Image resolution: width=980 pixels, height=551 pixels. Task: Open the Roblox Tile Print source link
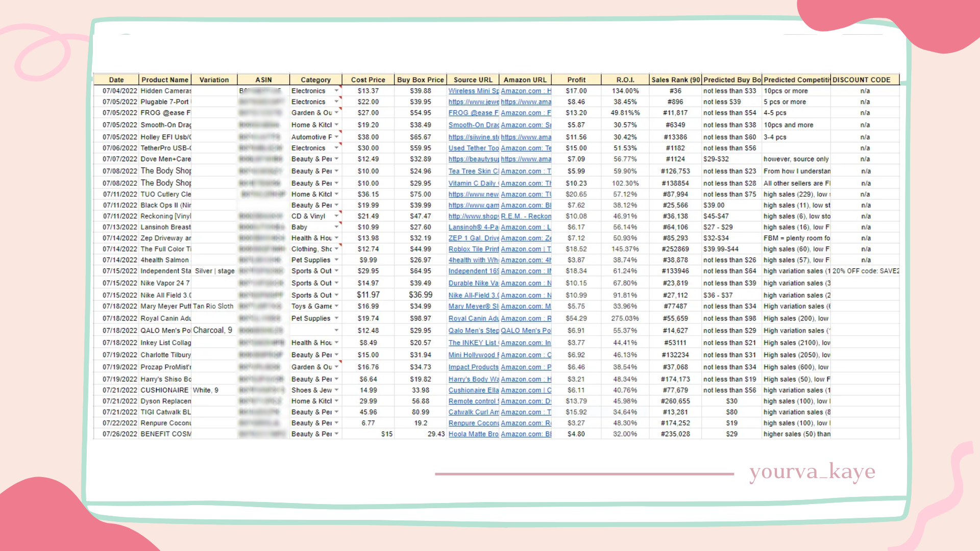(x=474, y=249)
